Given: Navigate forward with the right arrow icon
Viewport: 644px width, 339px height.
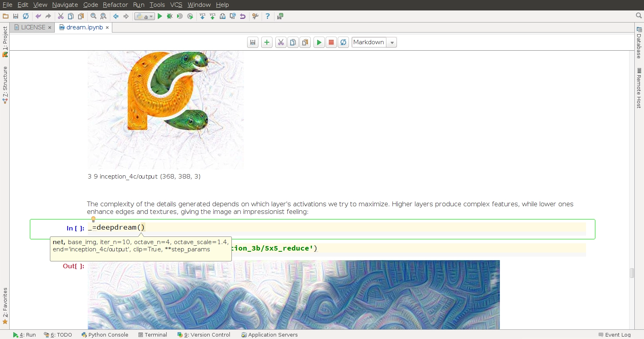Looking at the screenshot, I should (126, 16).
